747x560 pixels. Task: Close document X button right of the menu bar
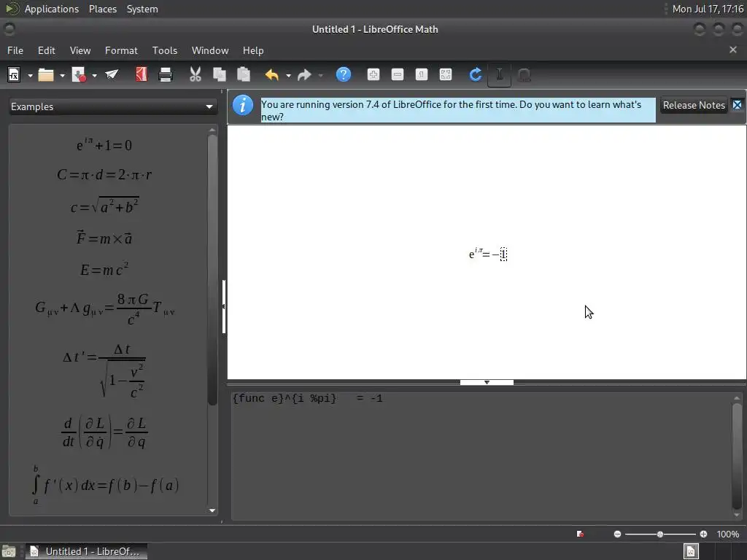[x=732, y=50]
